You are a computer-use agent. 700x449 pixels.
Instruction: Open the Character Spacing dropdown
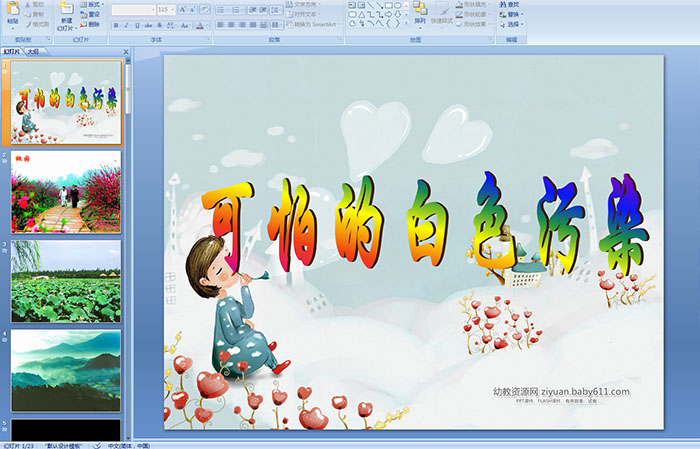171,25
